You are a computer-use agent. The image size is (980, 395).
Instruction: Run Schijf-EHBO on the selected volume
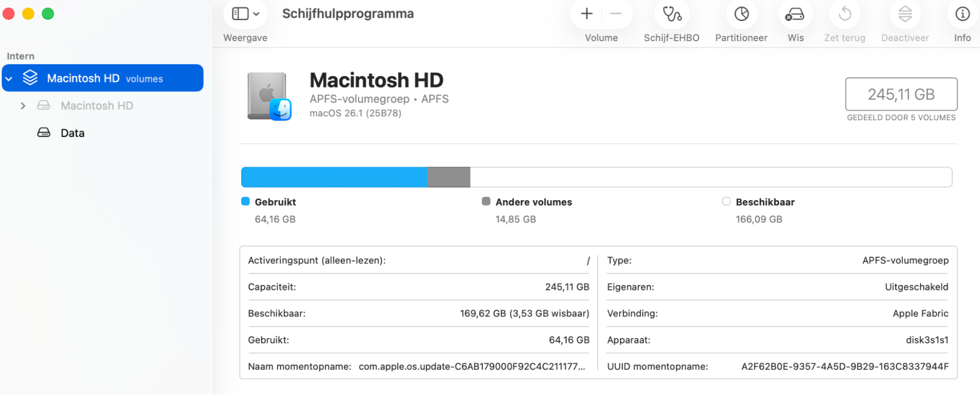(x=672, y=15)
